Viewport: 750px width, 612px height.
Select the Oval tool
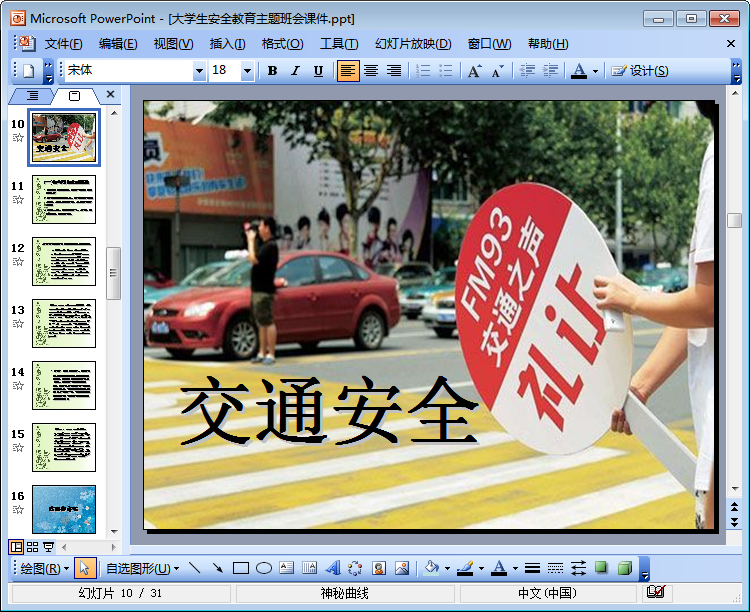[264, 568]
